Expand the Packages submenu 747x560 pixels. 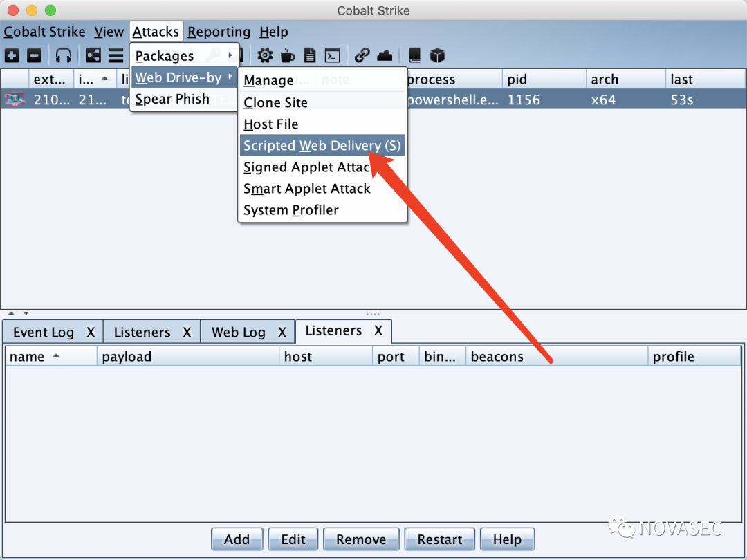[x=184, y=56]
